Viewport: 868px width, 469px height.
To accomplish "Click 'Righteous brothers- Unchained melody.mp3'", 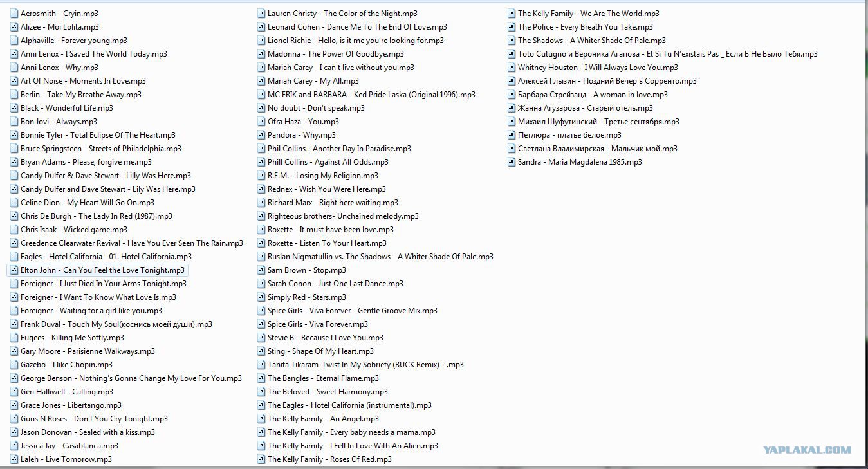I will click(x=343, y=216).
